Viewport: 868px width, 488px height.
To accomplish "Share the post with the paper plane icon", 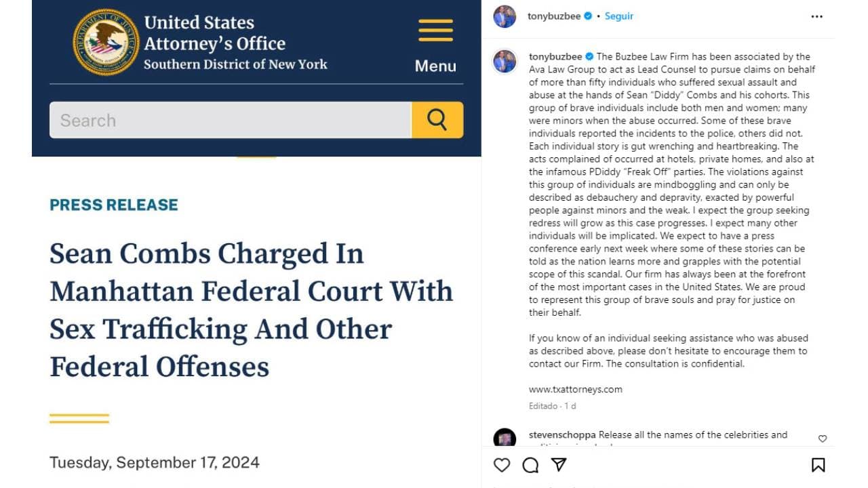I will (x=557, y=465).
